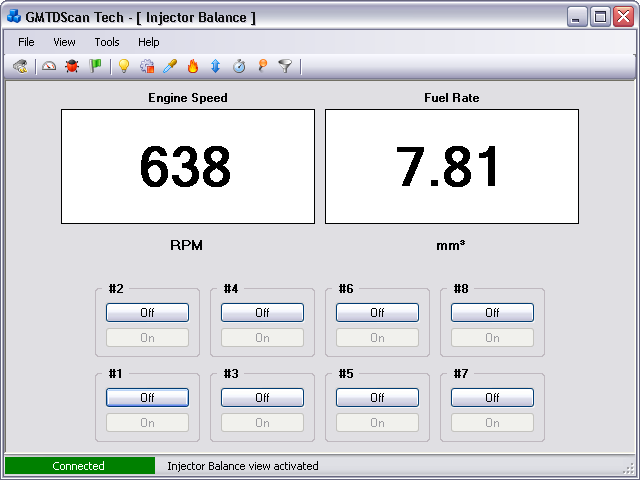Click the Fuel Rate 7.81 readout

(x=452, y=167)
